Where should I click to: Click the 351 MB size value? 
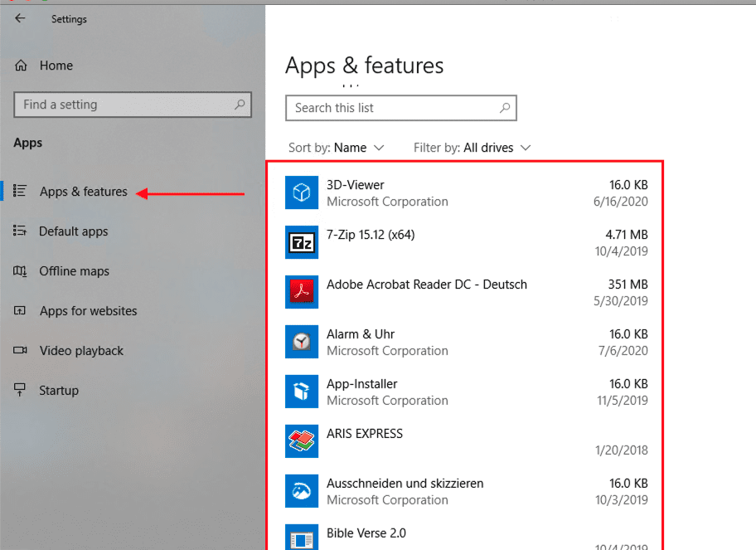tap(628, 285)
